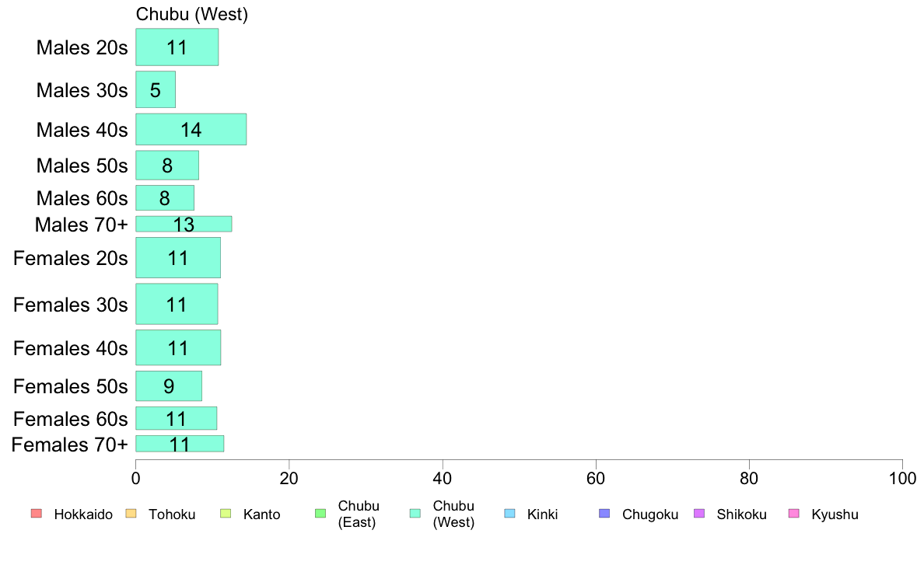Select the Males 30s bar showing 5
The image size is (924, 572).
[x=156, y=89]
